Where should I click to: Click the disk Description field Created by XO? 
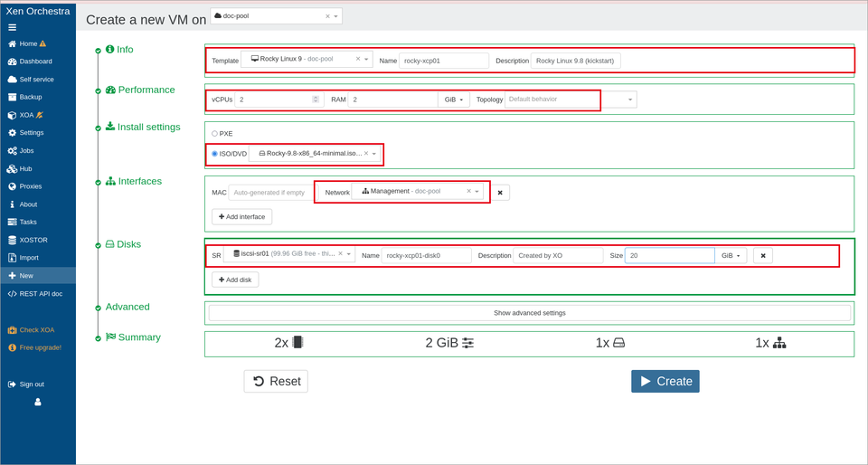[558, 256]
